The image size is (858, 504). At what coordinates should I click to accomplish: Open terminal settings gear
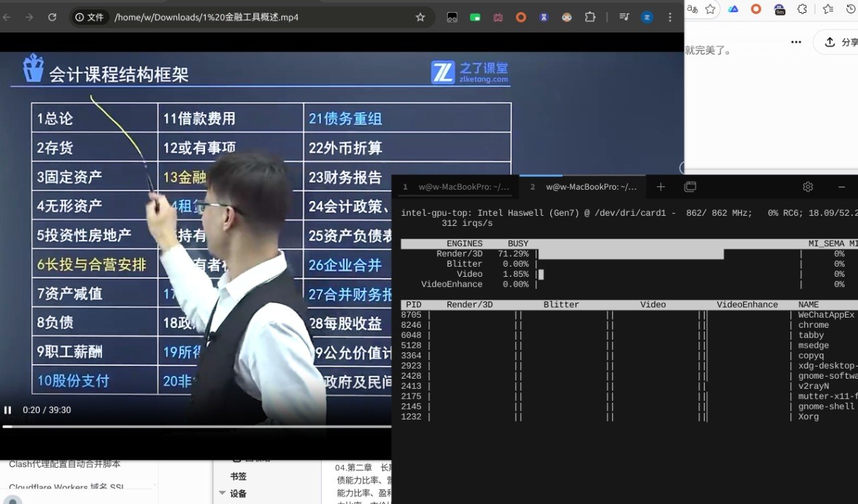click(808, 187)
